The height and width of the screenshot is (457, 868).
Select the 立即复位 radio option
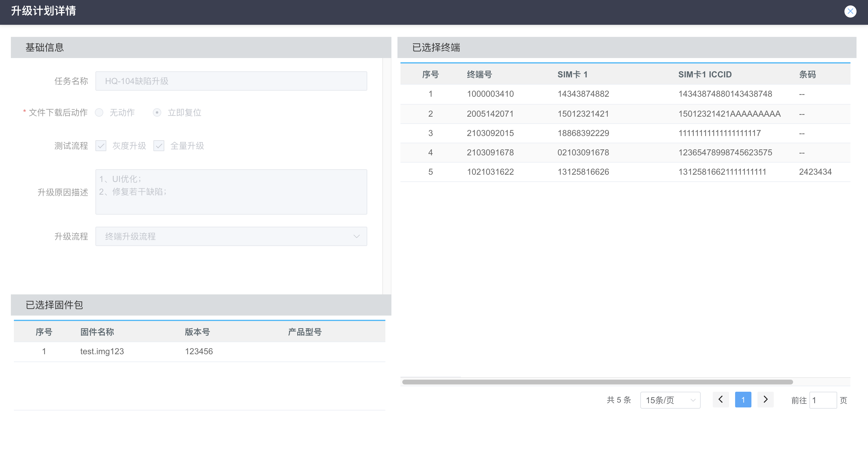point(157,112)
